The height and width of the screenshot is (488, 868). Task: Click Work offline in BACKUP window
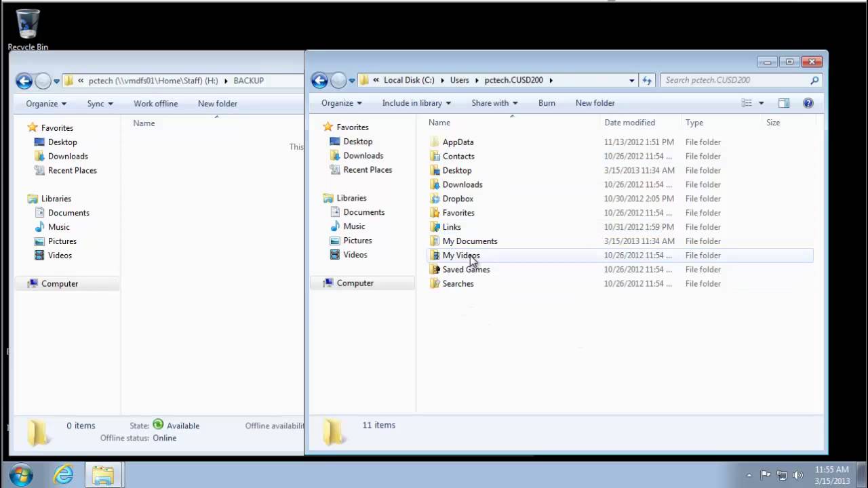point(155,104)
